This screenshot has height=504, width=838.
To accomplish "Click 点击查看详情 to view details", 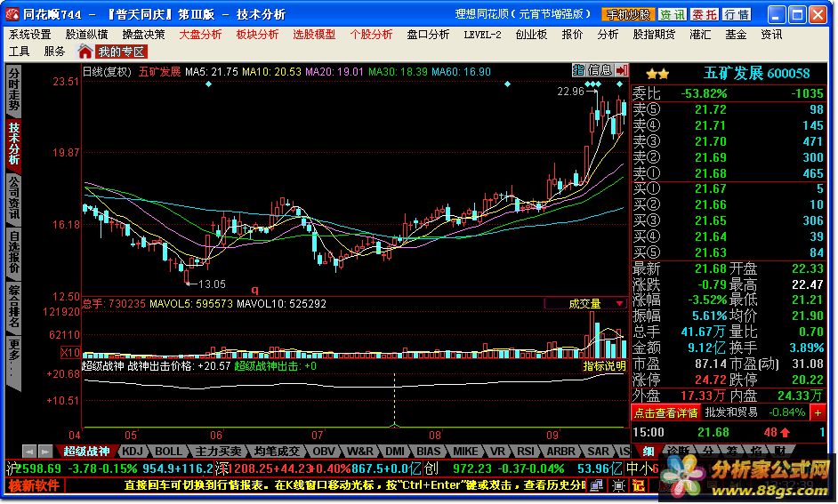I will 666,412.
